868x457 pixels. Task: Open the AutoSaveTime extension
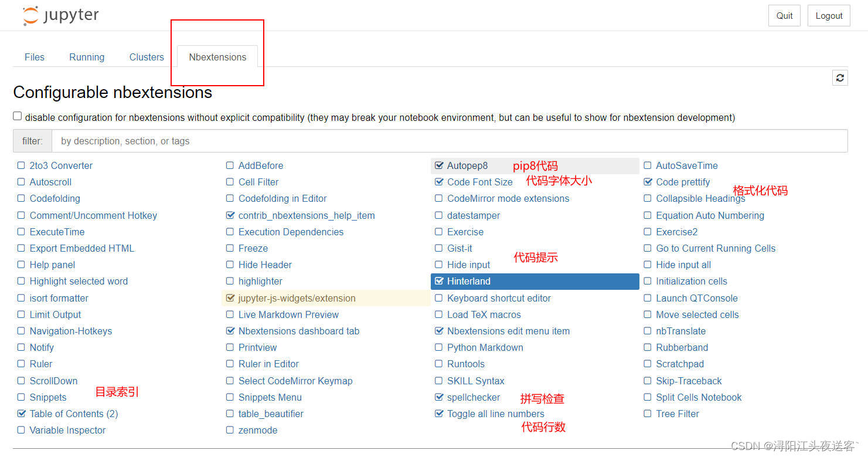686,165
